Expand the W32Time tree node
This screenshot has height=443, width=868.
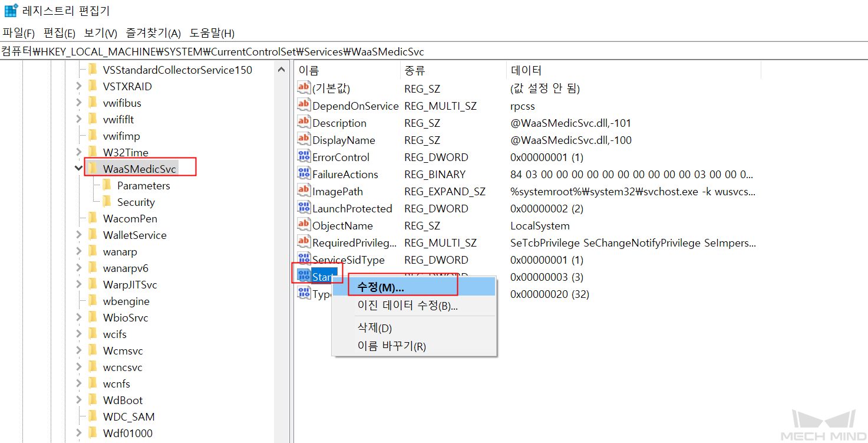(x=78, y=152)
